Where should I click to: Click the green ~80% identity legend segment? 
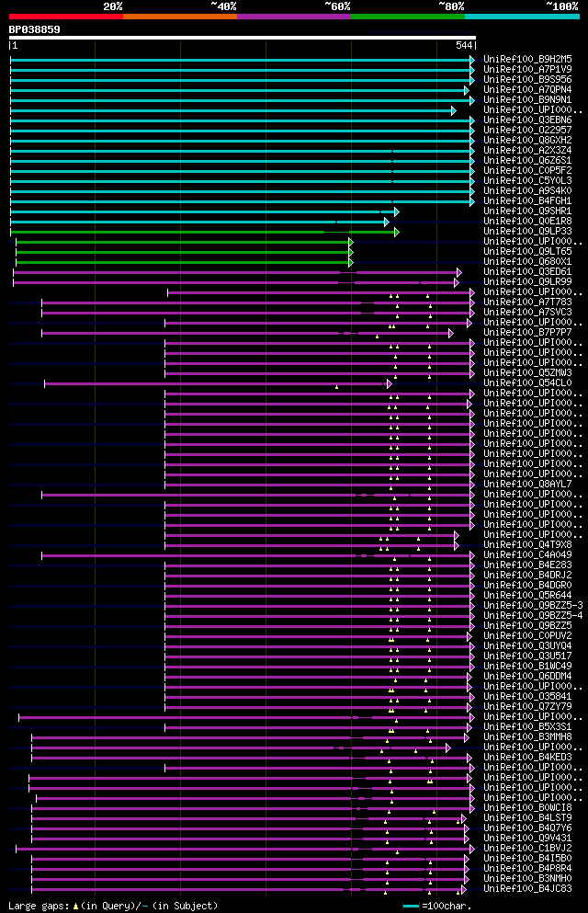click(408, 17)
